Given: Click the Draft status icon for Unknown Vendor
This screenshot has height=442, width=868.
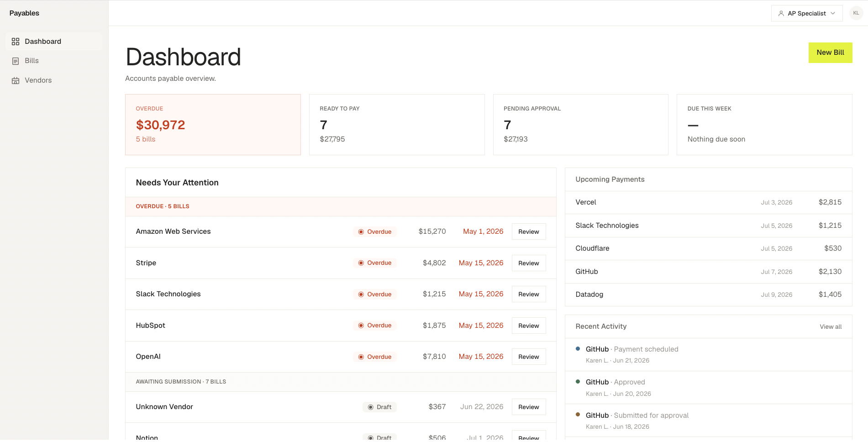Looking at the screenshot, I should click(x=371, y=407).
